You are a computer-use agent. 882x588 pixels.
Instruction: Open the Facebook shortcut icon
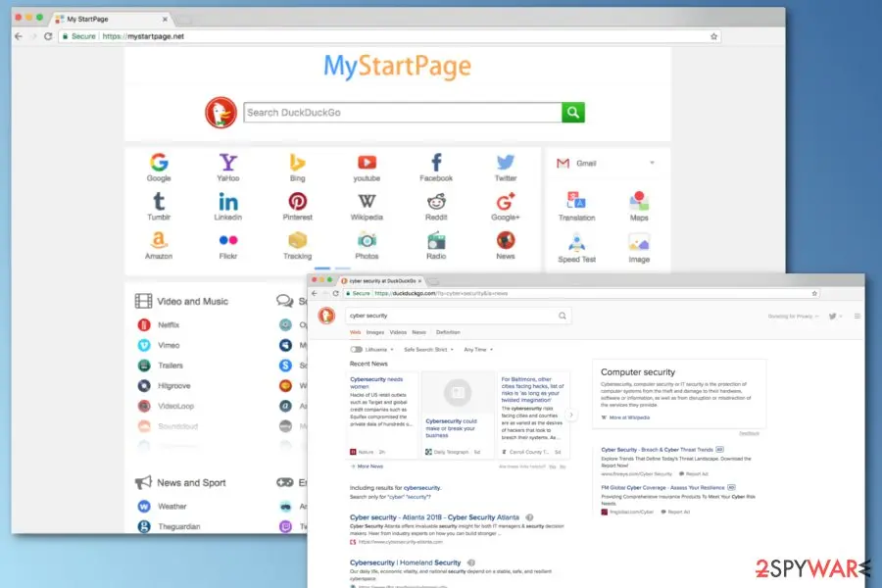coord(436,163)
